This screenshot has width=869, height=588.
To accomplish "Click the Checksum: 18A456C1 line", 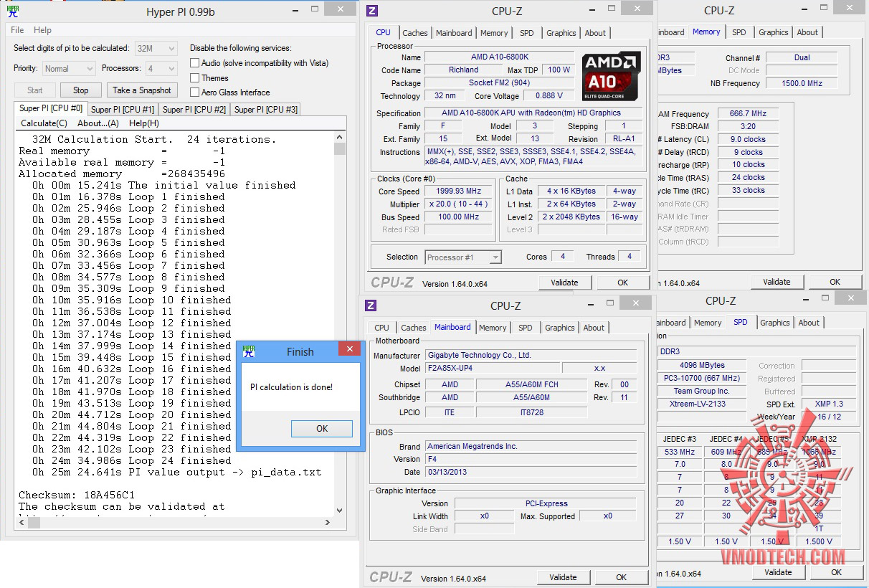I will (76, 495).
